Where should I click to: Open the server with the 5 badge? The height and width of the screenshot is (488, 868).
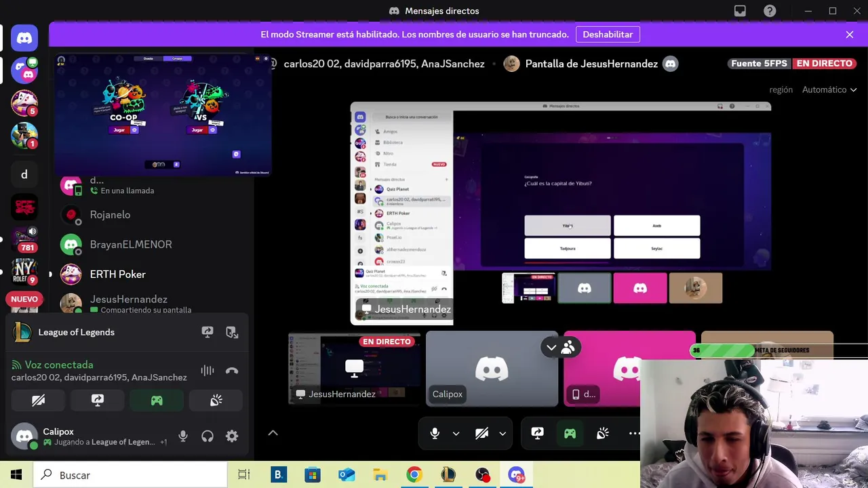(24, 103)
